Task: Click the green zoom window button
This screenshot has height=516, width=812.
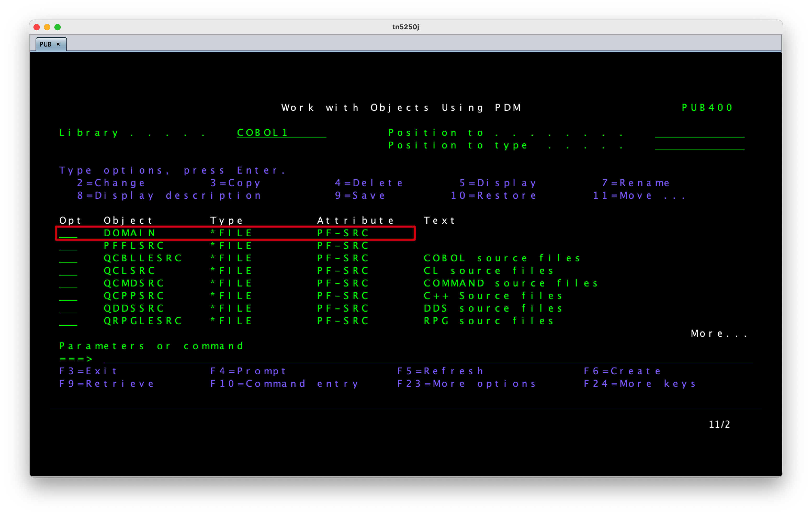Action: (x=58, y=27)
